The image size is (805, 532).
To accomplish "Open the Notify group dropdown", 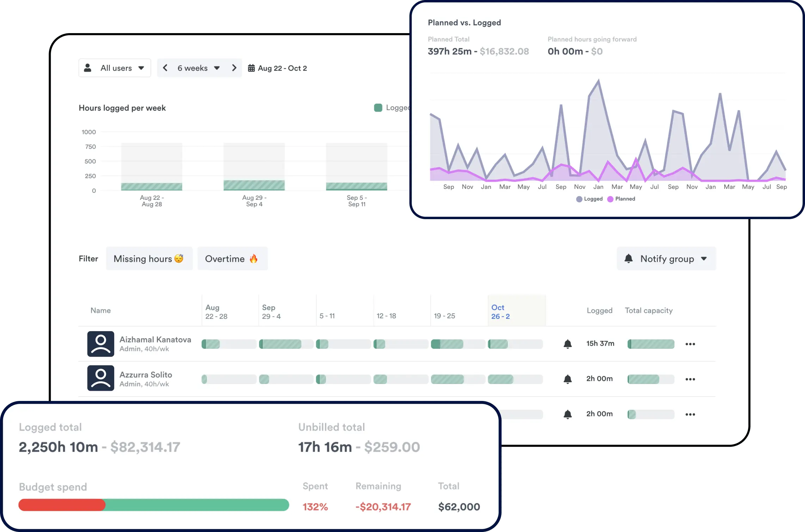I will (x=666, y=259).
